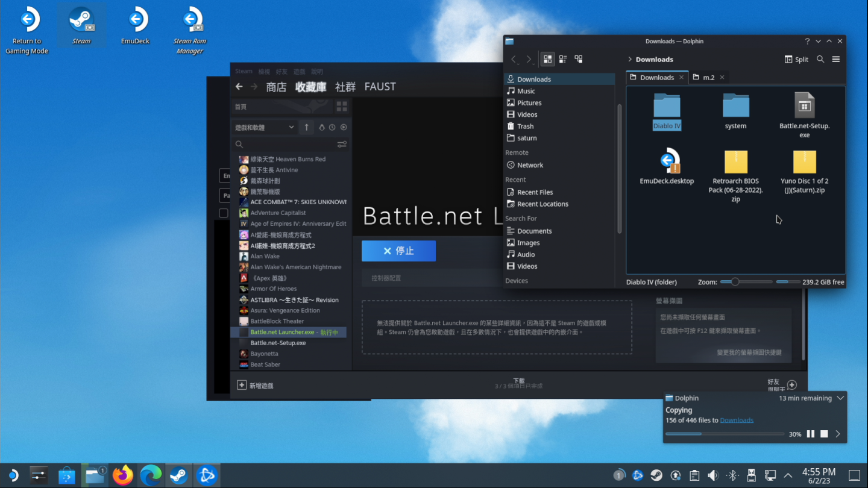Search for Audio in sidebar
The width and height of the screenshot is (868, 488).
pyautogui.click(x=559, y=255)
